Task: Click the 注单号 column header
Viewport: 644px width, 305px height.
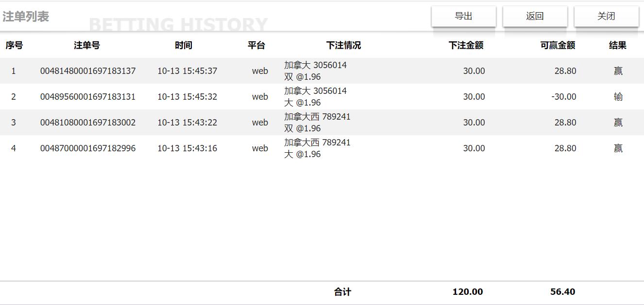Action: (87, 45)
